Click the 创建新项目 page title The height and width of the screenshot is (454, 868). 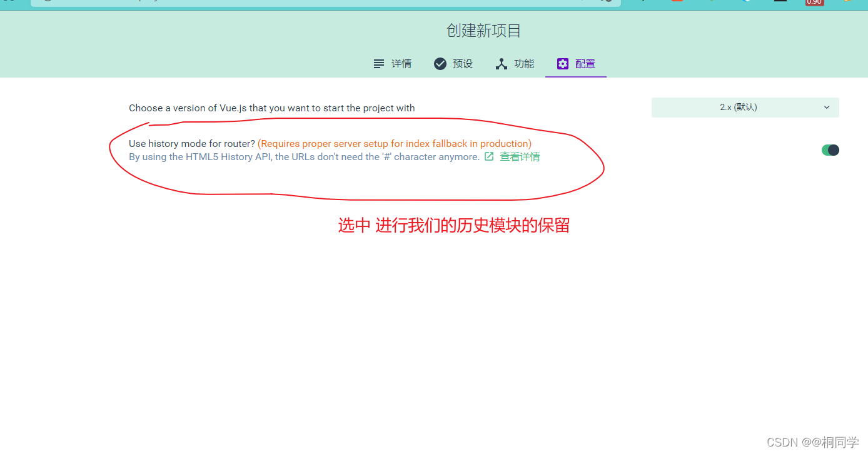click(x=484, y=31)
